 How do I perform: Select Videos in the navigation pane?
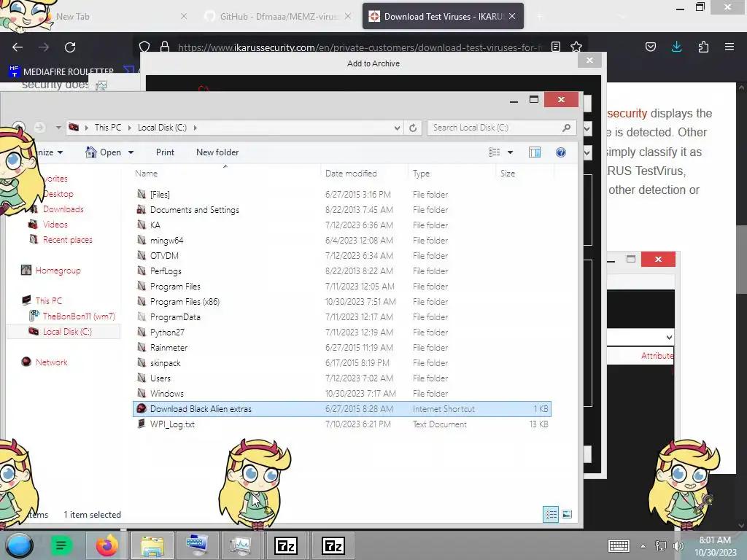(55, 225)
